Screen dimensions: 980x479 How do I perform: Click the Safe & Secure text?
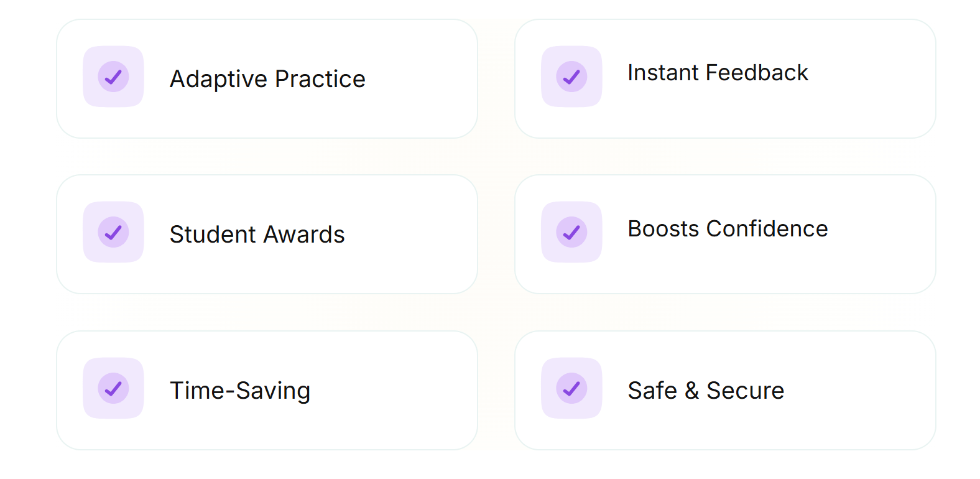(x=706, y=391)
